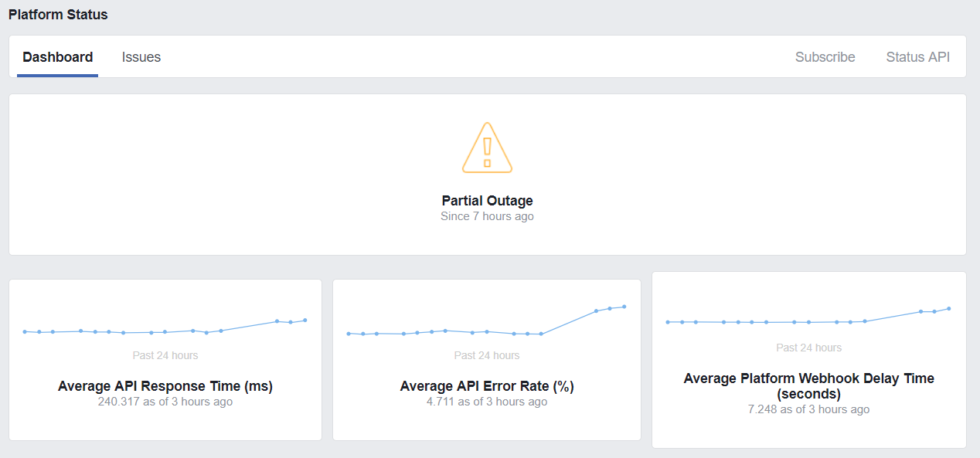Click the first data point on Error Rate chart
Image resolution: width=980 pixels, height=458 pixels.
point(349,334)
